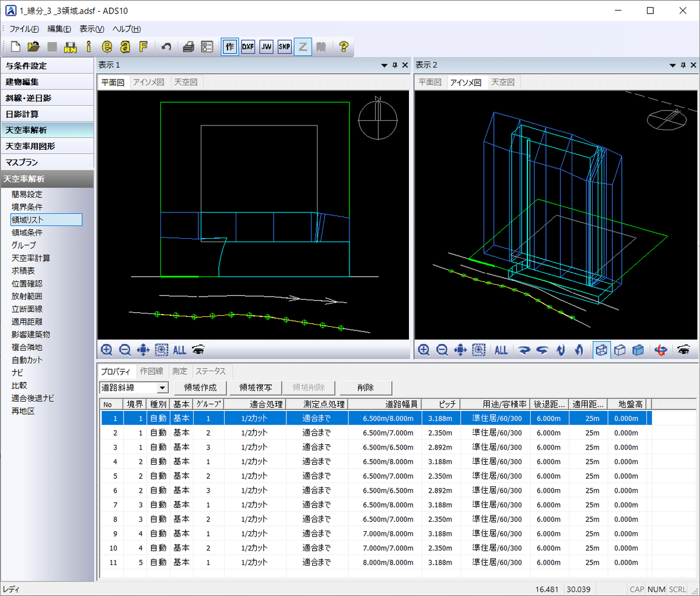Open 表示2 panel dropdown arrow
This screenshot has height=596, width=700.
673,65
